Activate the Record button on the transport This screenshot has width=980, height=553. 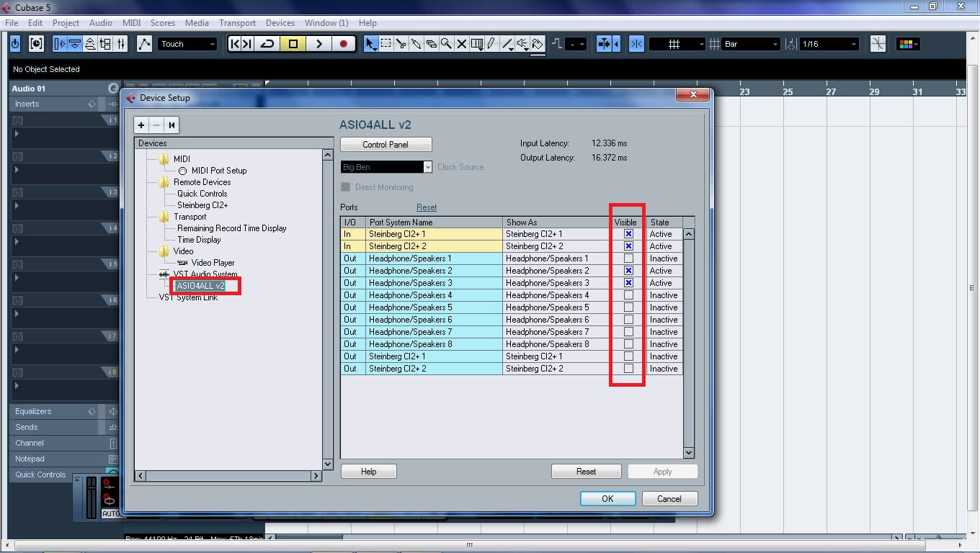click(x=343, y=43)
